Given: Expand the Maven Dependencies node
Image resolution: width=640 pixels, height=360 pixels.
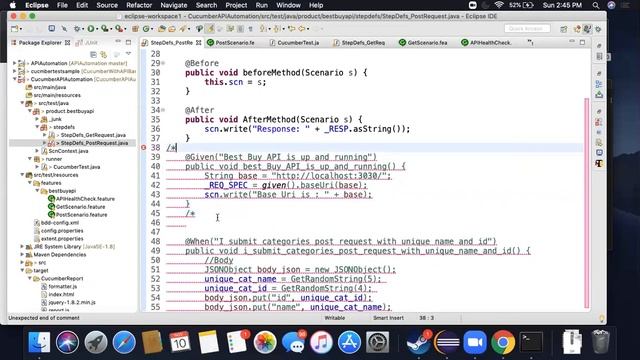Looking at the screenshot, I should (22, 255).
